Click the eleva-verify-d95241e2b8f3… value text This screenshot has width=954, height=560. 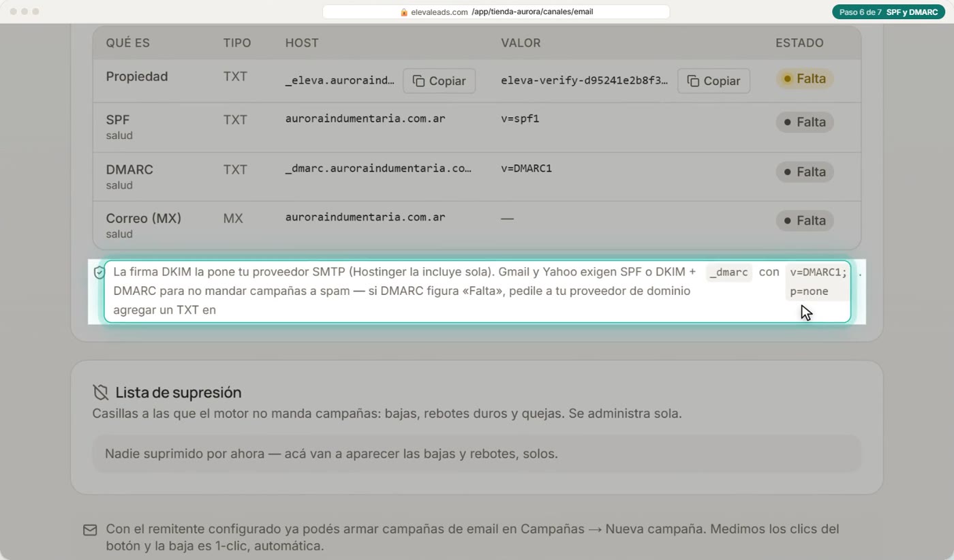tap(585, 80)
